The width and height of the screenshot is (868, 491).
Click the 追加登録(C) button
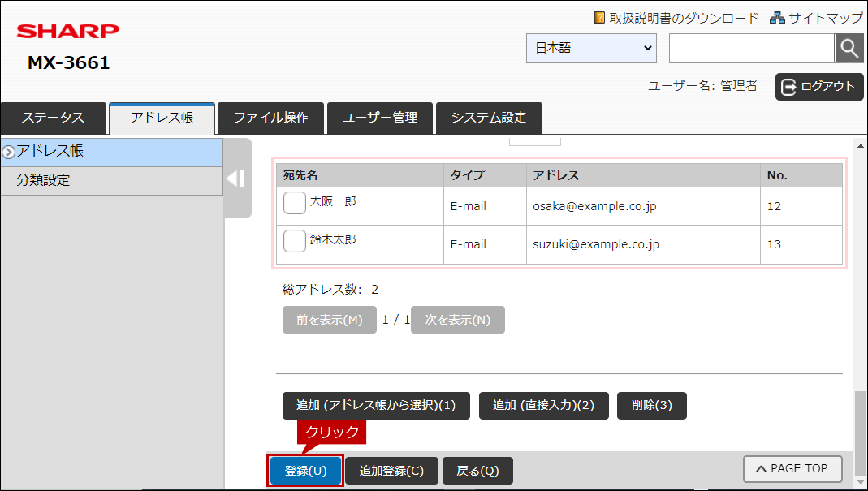click(x=391, y=471)
